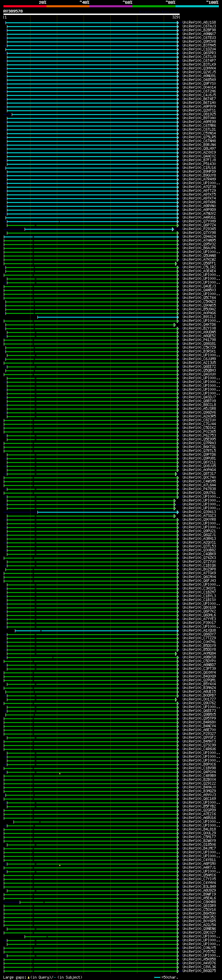The height and width of the screenshot is (980, 222).
Task: Select hit label UniRef100_A4VD76
Action: [x=199, y=963]
